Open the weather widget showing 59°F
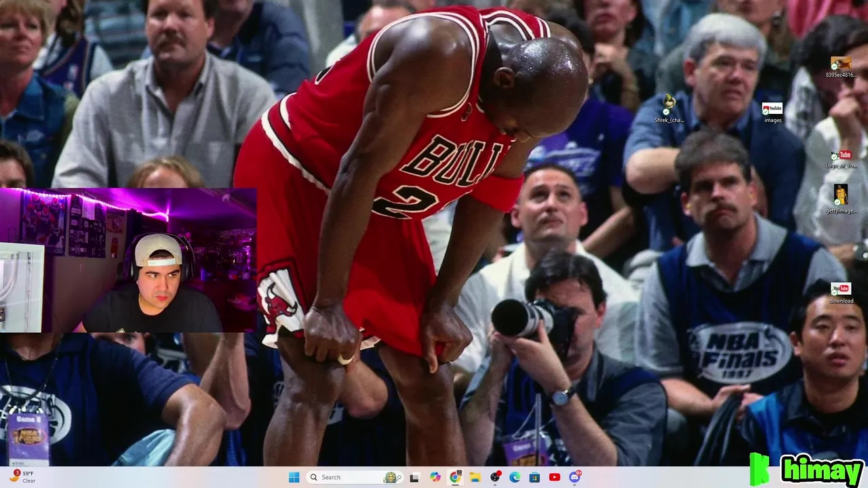 click(x=22, y=477)
